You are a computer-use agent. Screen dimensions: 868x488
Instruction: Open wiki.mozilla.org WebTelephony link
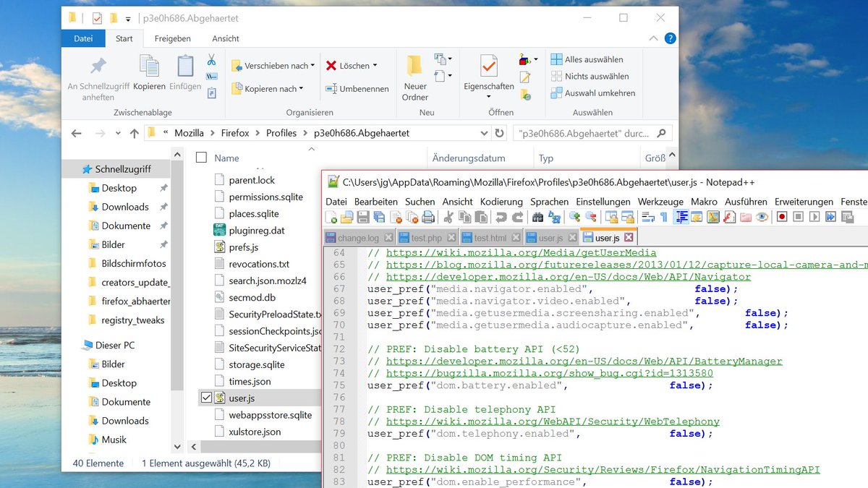point(553,421)
